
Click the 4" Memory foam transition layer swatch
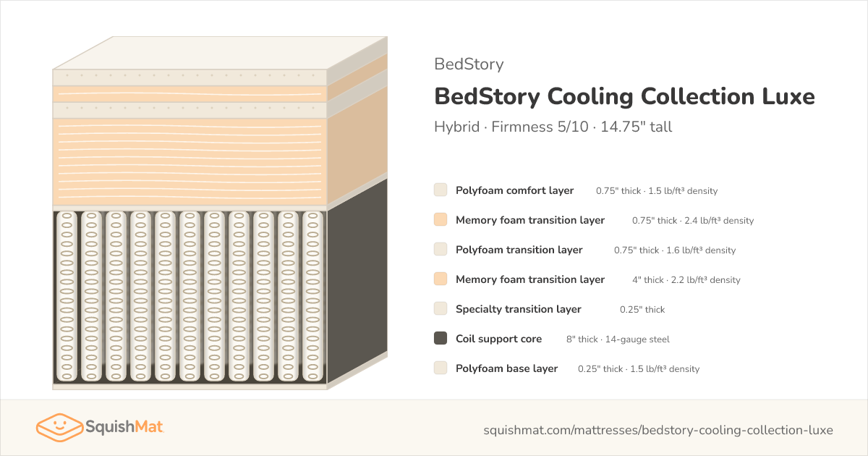441,279
